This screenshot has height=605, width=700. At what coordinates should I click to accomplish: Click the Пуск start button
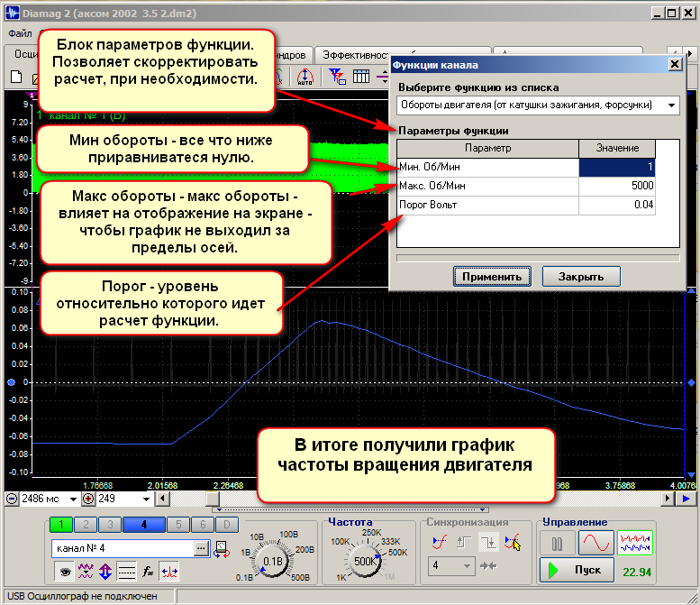(576, 570)
